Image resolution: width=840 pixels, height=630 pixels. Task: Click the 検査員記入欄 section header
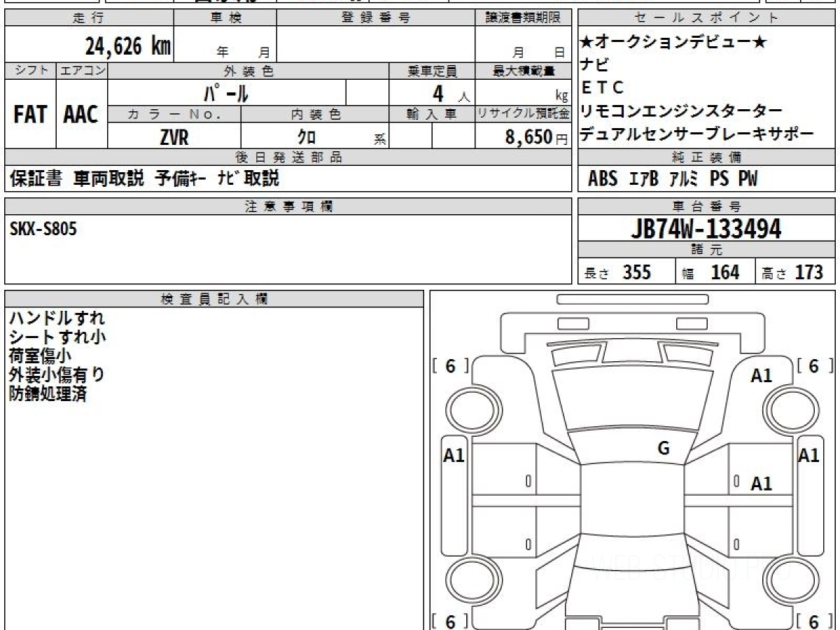pyautogui.click(x=214, y=299)
